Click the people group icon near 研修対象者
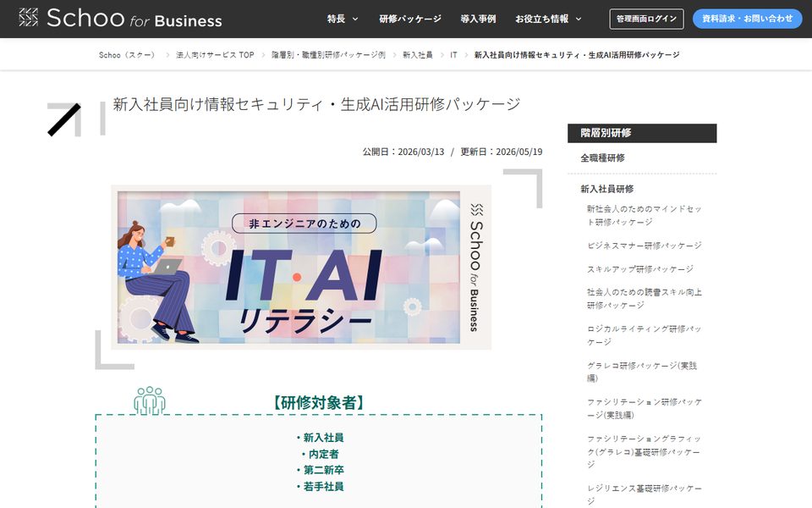Screen dimensions: 812x508 click(x=150, y=400)
